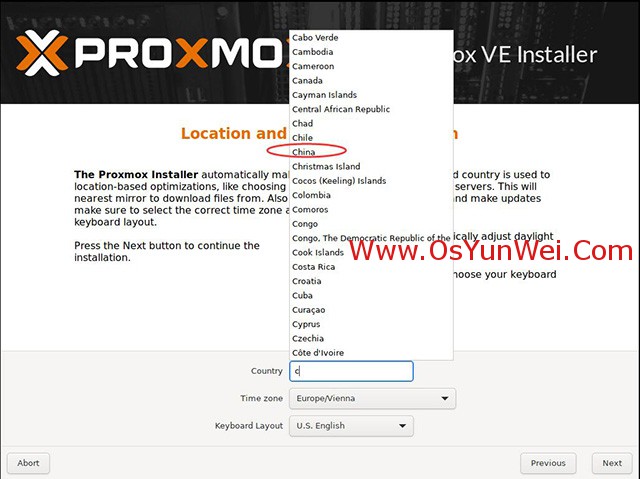
Task: Expand the Time zone dropdown arrow
Action: (x=444, y=398)
